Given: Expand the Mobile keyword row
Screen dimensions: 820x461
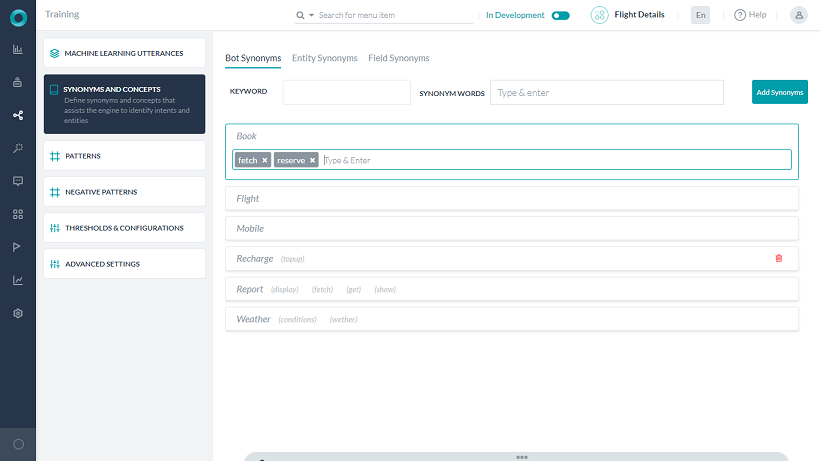Looking at the screenshot, I should (x=512, y=228).
